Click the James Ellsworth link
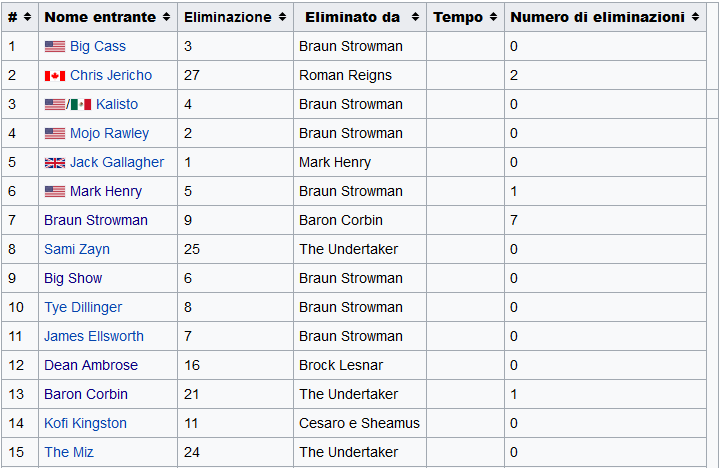The width and height of the screenshot is (720, 468). click(94, 336)
